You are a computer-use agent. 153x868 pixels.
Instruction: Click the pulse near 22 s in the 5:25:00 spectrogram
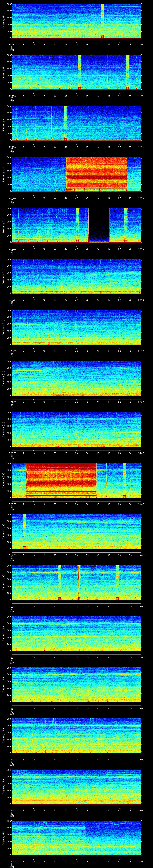click(x=60, y=582)
